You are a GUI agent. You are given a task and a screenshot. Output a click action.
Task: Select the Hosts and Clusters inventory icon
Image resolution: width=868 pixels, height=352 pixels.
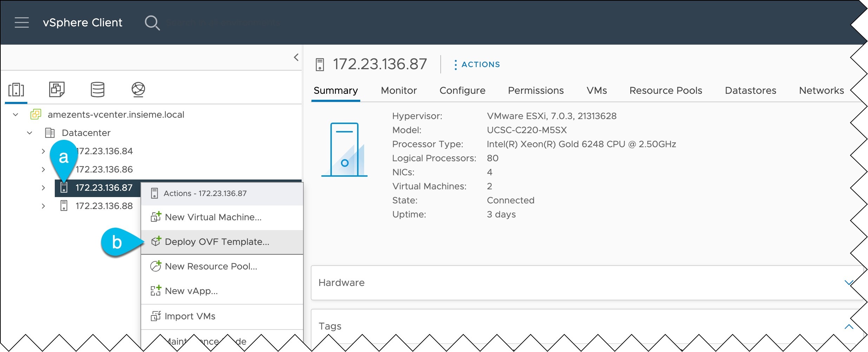(16, 90)
